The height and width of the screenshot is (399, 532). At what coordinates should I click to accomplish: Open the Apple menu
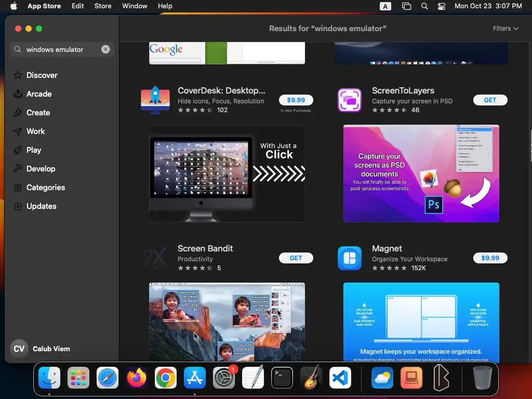click(x=14, y=6)
